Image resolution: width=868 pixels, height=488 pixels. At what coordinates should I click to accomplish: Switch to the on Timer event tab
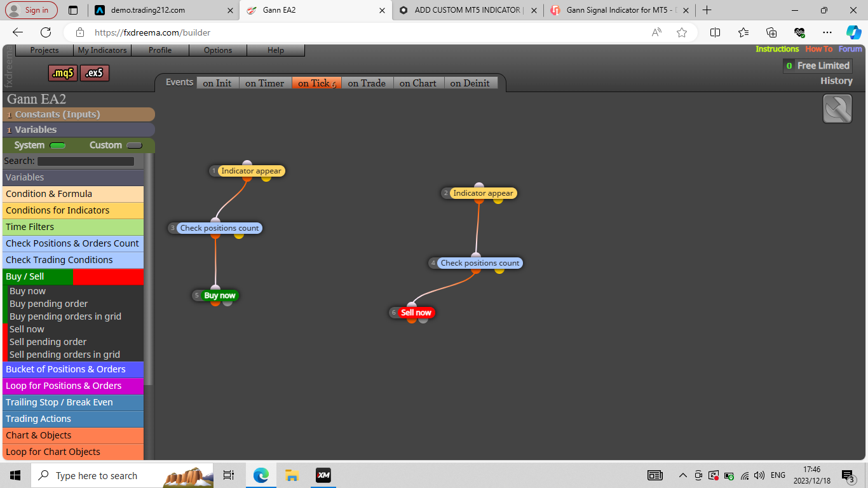pyautogui.click(x=265, y=83)
